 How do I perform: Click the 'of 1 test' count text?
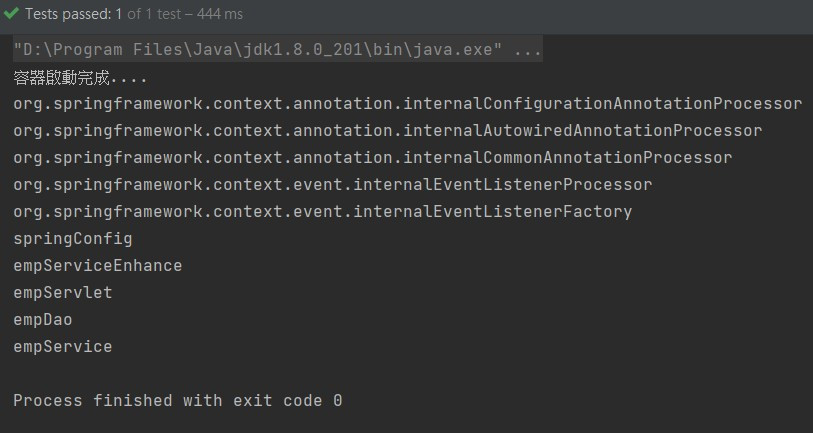(154, 14)
